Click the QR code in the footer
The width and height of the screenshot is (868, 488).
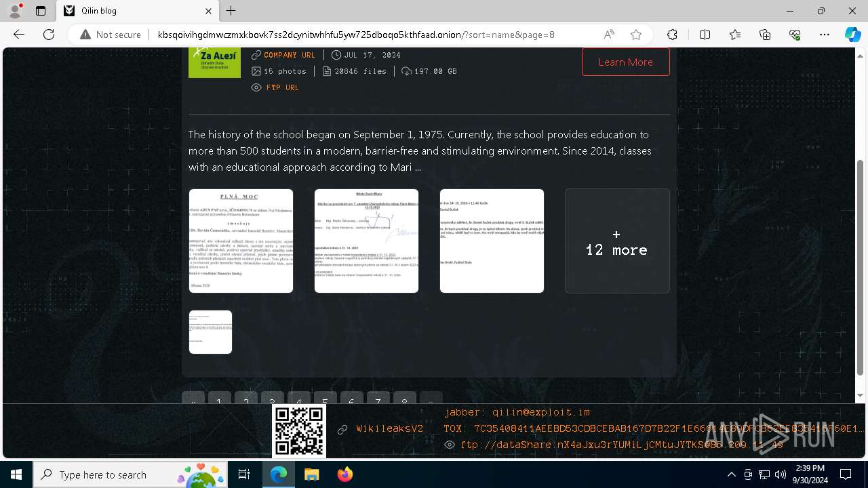(x=299, y=430)
